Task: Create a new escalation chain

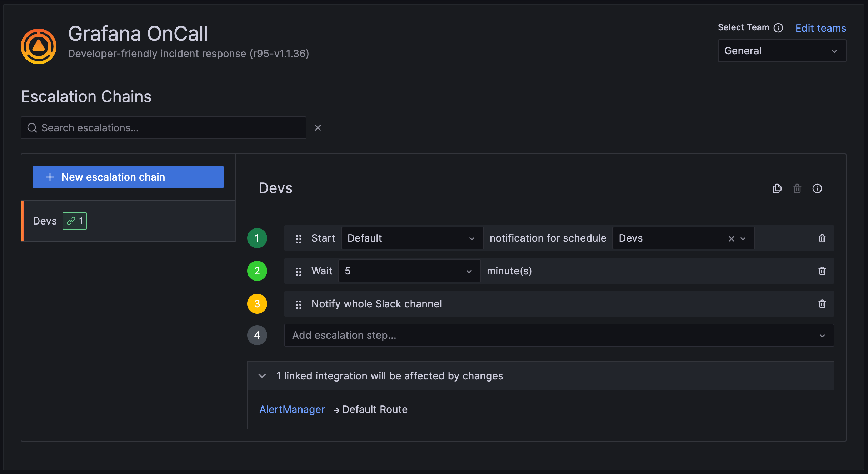Action: (128, 177)
